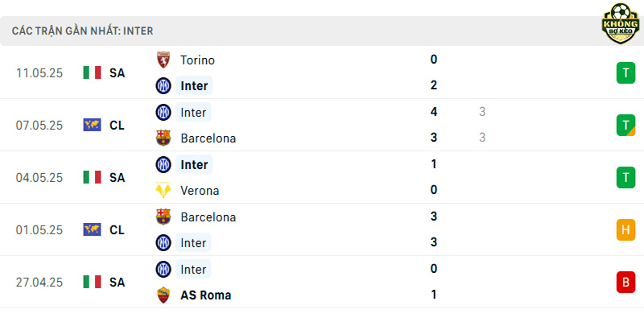
Task: Open the AS Roma team link
Action: click(x=206, y=295)
